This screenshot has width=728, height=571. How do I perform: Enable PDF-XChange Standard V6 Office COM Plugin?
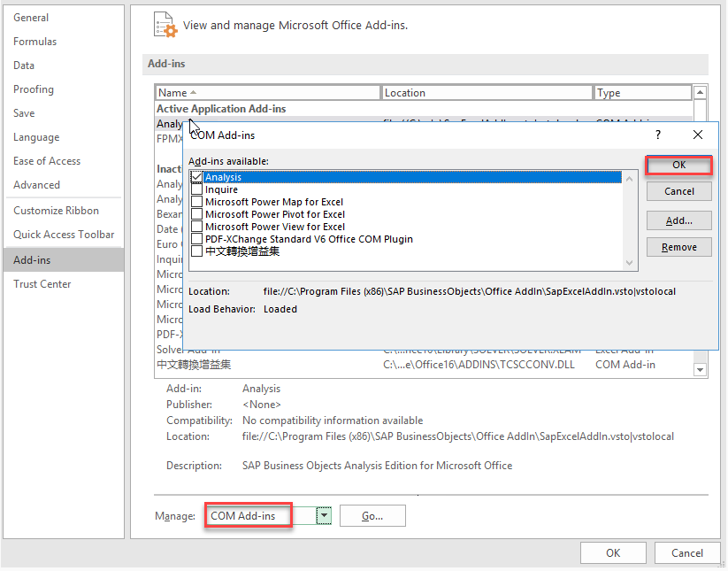point(196,239)
